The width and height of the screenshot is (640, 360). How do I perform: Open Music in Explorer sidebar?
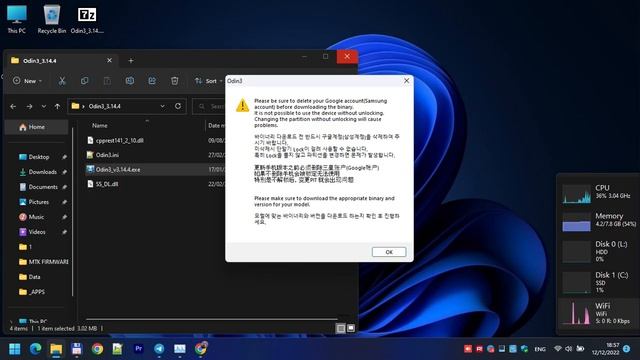click(36, 217)
